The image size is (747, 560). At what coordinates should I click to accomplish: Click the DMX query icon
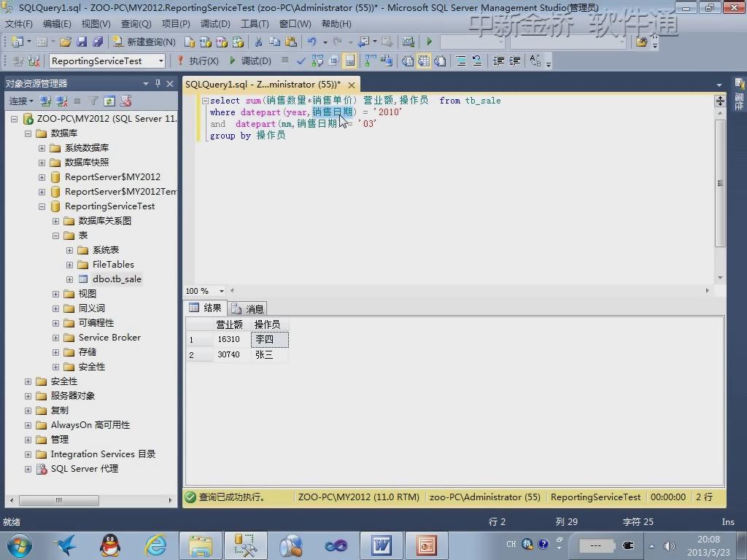click(x=222, y=42)
